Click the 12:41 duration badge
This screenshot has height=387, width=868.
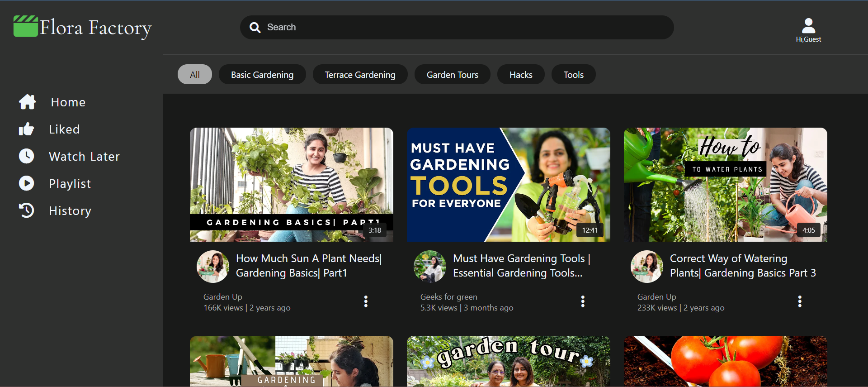coord(590,230)
